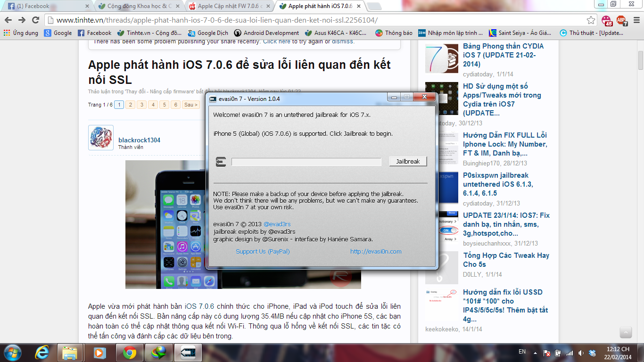Go forward in Chrome
The height and width of the screenshot is (362, 644).
point(22,20)
